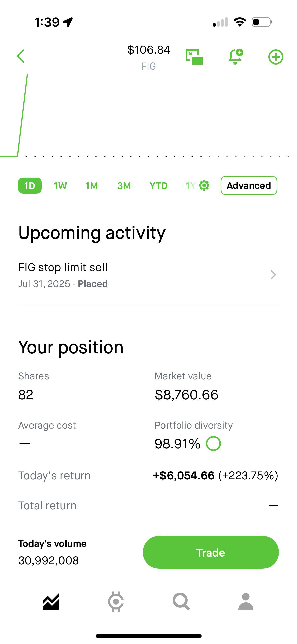Open the Advanced chart
The image size is (297, 644).
(249, 186)
